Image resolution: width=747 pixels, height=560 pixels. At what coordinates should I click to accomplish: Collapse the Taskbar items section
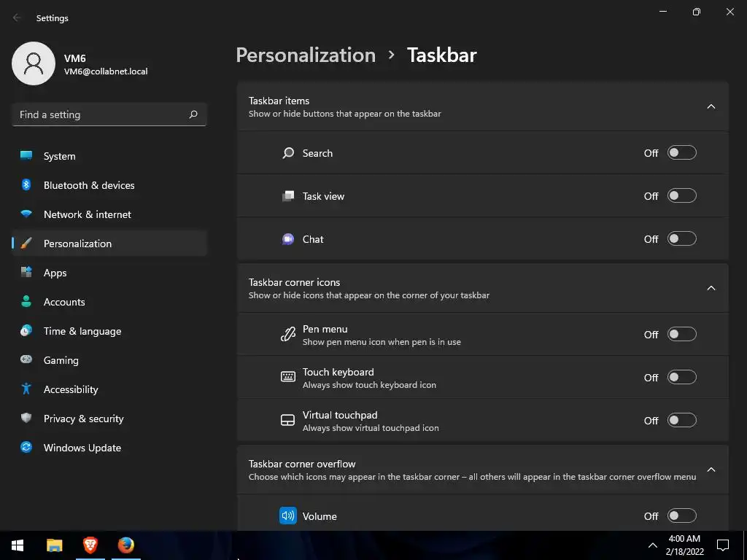[x=711, y=106]
